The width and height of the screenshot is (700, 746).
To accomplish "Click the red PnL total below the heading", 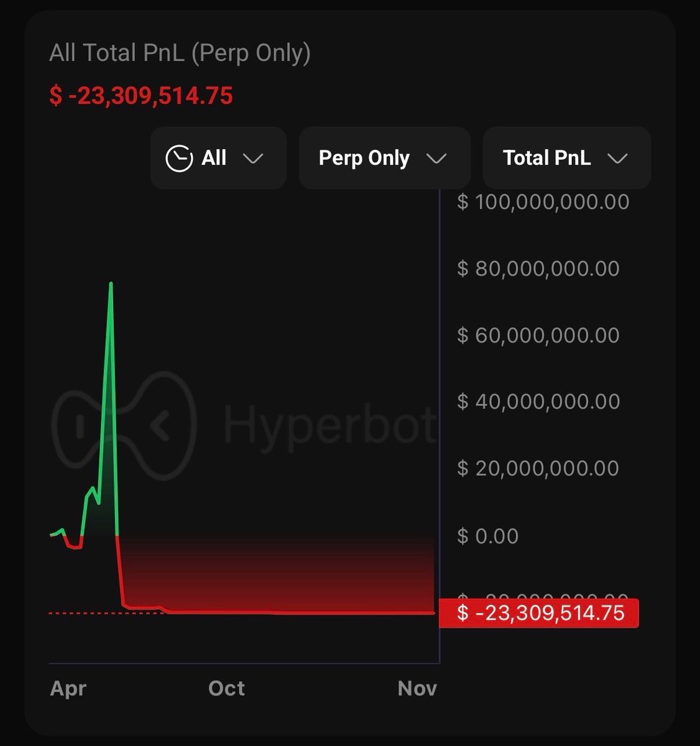I will point(141,96).
